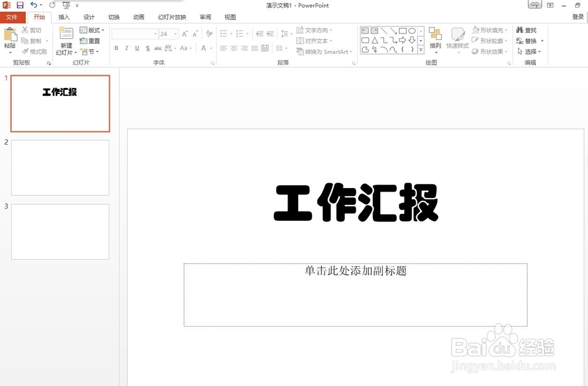Click 登录 to sign in
Viewport: 588px width, 386px height.
pyautogui.click(x=578, y=17)
